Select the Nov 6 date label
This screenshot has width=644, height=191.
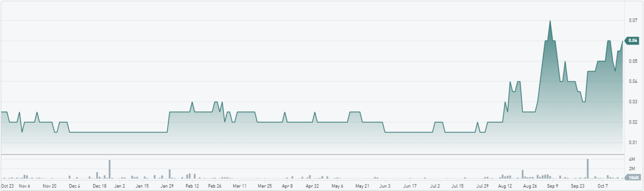(x=25, y=185)
